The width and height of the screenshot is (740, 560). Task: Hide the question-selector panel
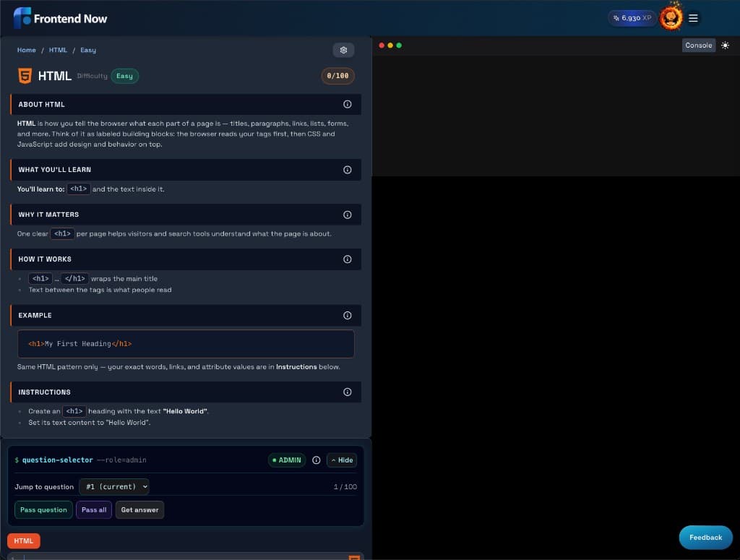point(342,460)
